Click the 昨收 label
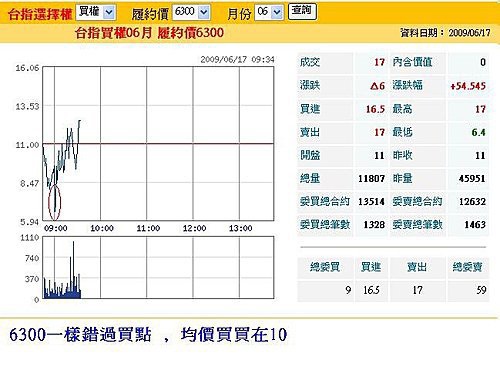 point(402,155)
